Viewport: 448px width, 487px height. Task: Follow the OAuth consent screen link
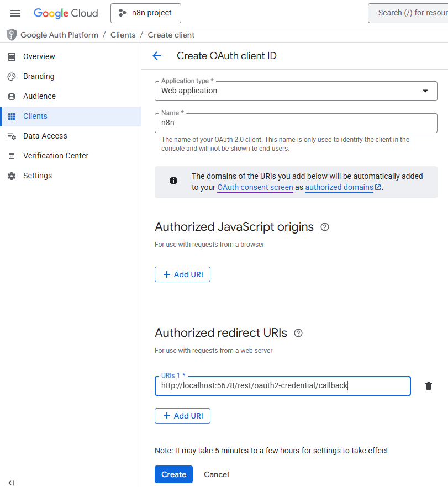pos(255,187)
